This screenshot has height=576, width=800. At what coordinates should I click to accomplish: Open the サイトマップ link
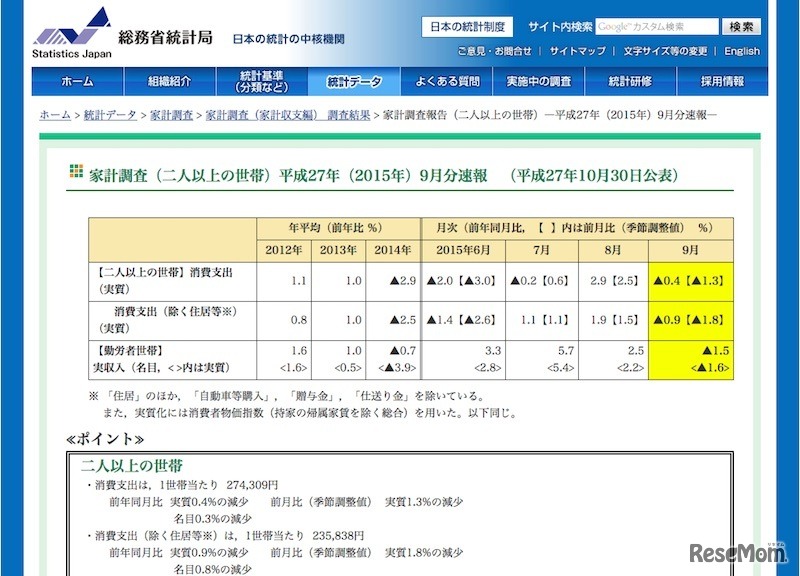pos(577,51)
